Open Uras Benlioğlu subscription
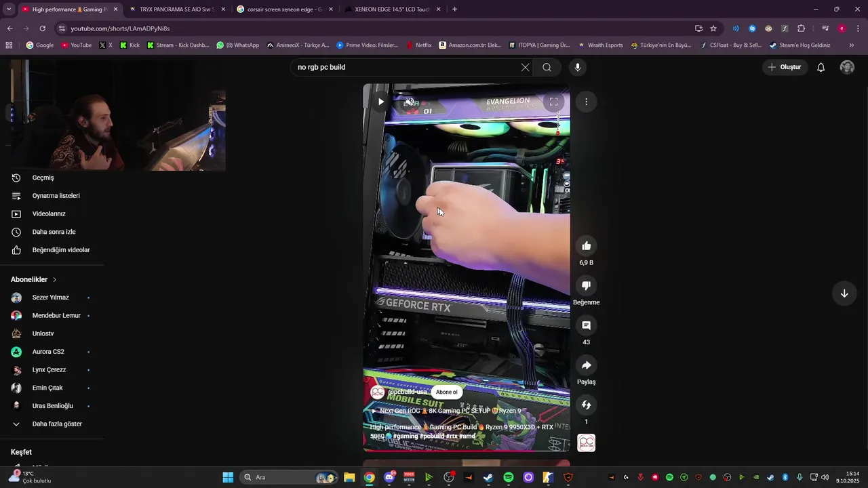Screen dimensions: 868x488 52,406
